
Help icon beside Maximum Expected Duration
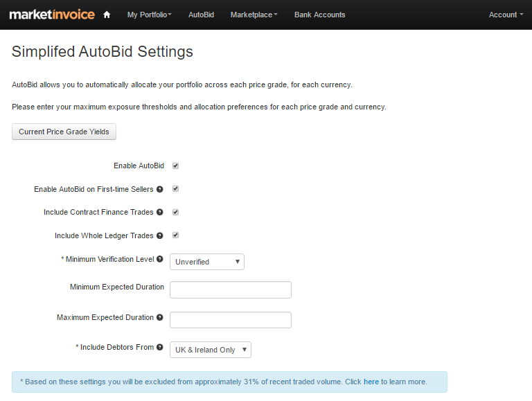tap(160, 318)
